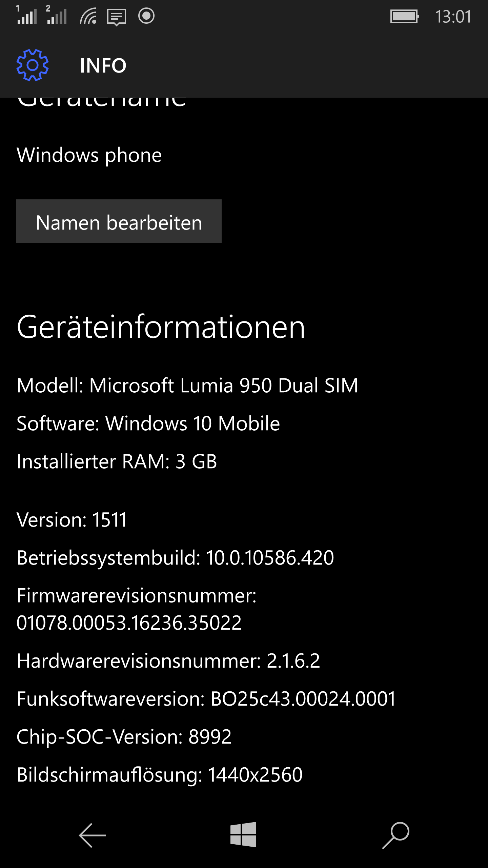The image size is (488, 868).
Task: Tap the Bildschirmauflösung 1440x2560 entry
Action: click(160, 775)
